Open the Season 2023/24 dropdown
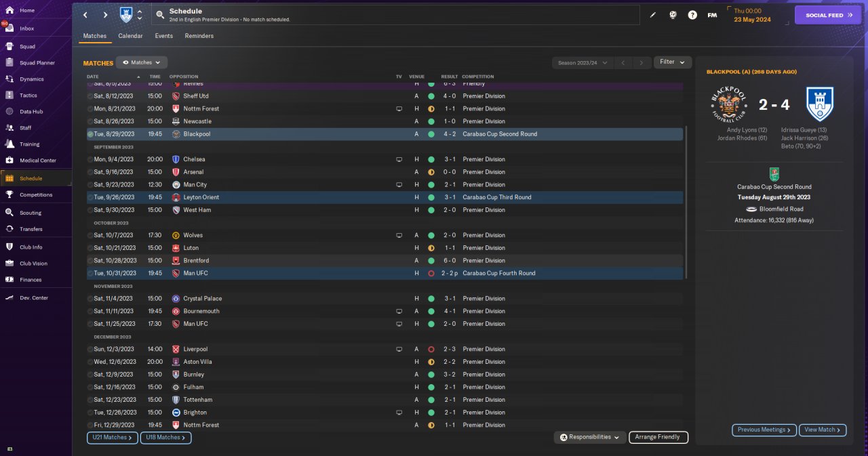This screenshot has height=456, width=868. point(583,62)
